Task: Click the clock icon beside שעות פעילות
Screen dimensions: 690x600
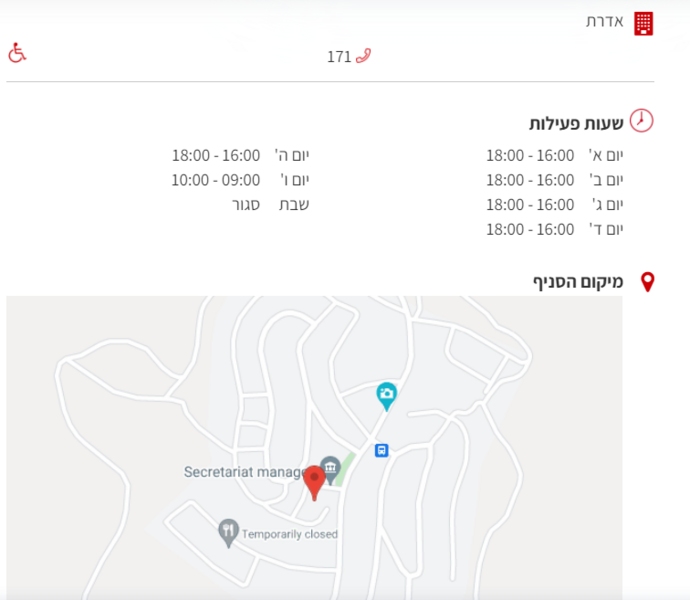Action: pos(641,121)
